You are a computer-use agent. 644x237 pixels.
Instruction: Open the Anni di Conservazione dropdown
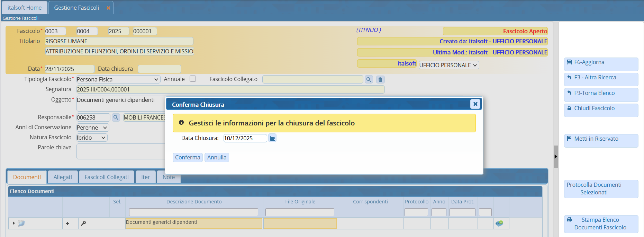tap(92, 128)
